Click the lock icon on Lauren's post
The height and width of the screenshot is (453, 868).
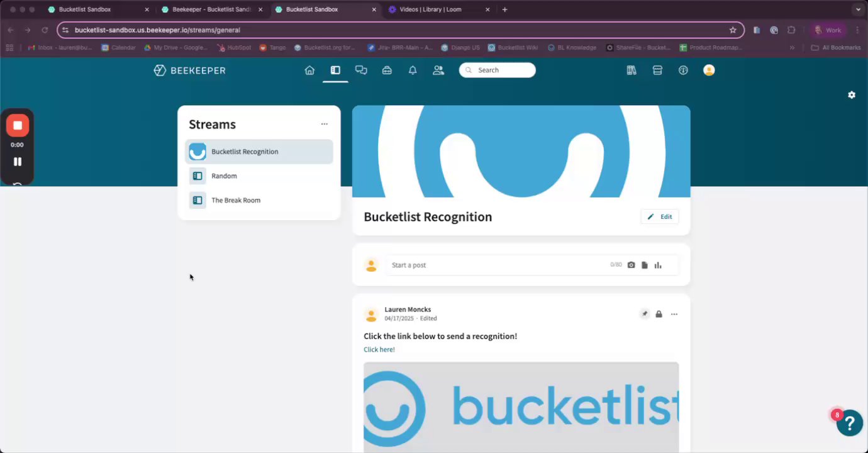(659, 314)
